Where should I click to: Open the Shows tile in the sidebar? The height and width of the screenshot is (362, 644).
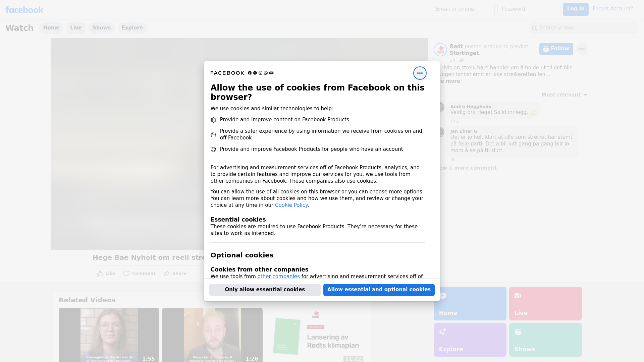[x=545, y=340]
